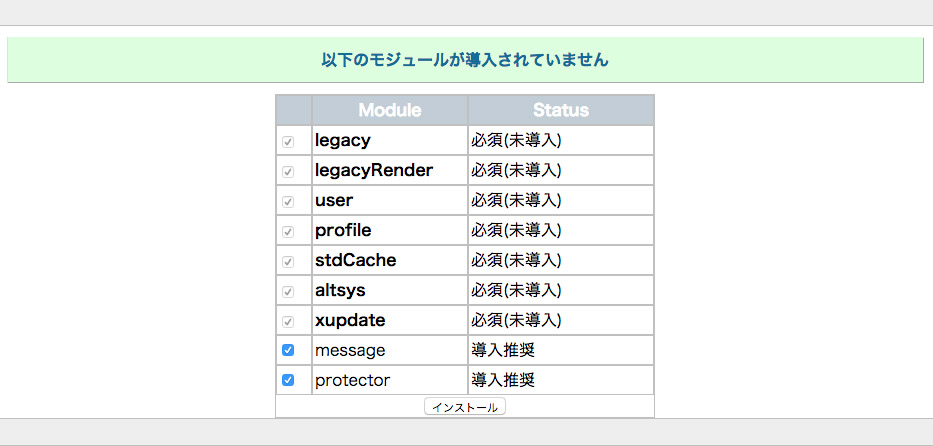Click the xupdate module name
The image size is (933, 446).
click(x=349, y=321)
